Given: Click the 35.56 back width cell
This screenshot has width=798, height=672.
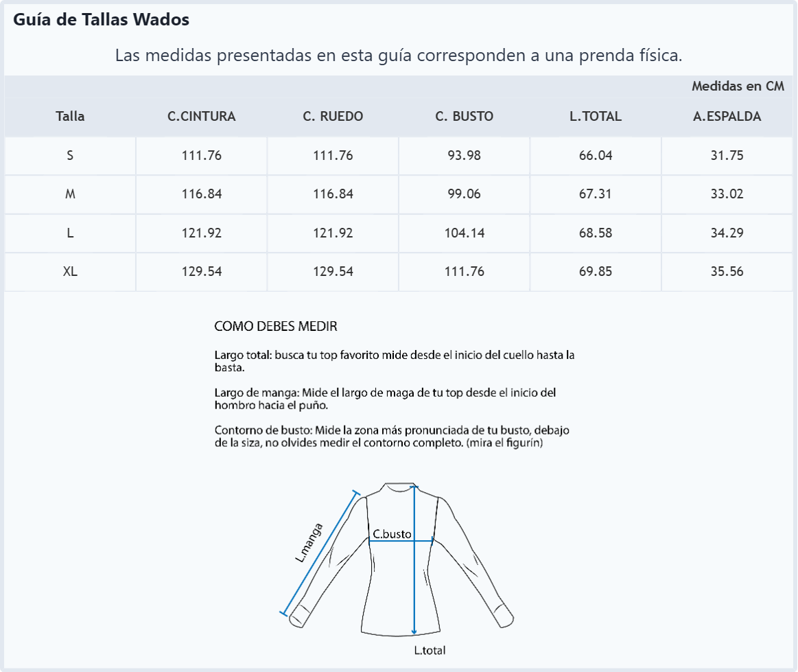Looking at the screenshot, I should (x=727, y=271).
